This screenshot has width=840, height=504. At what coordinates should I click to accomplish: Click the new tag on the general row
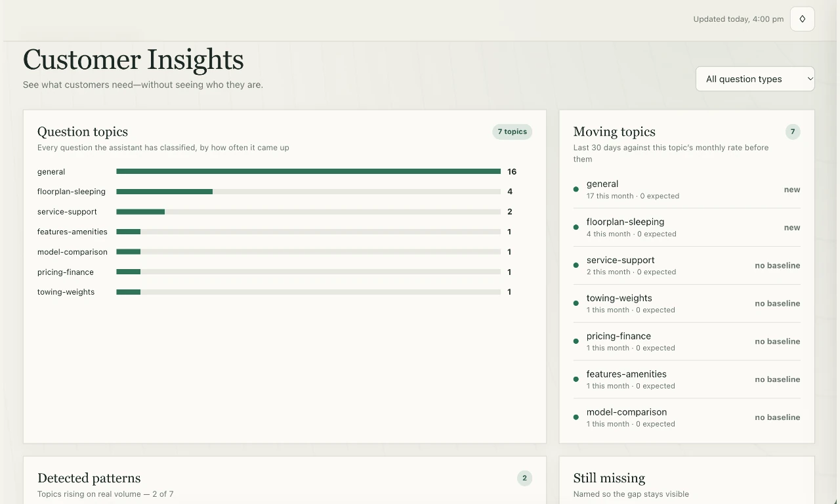792,190
